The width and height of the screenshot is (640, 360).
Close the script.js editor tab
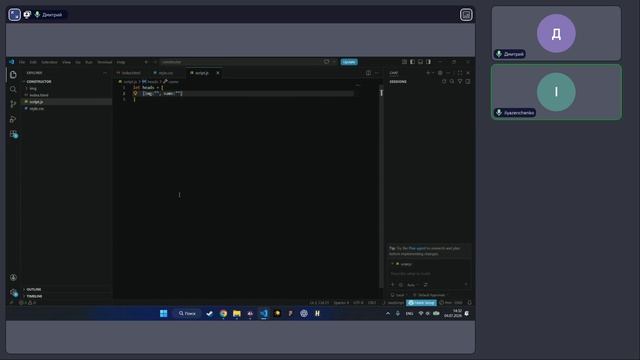pyautogui.click(x=218, y=73)
